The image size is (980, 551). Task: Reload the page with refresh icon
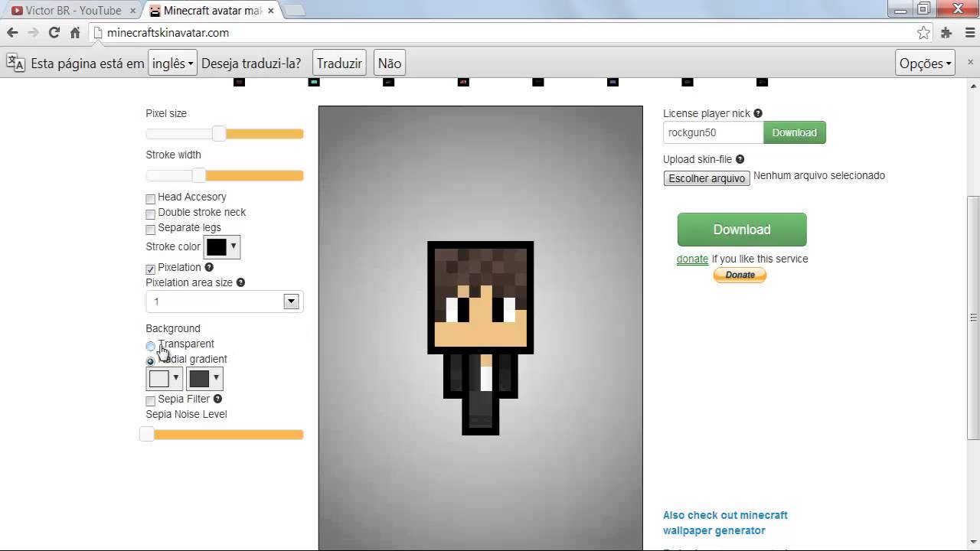[x=54, y=33]
